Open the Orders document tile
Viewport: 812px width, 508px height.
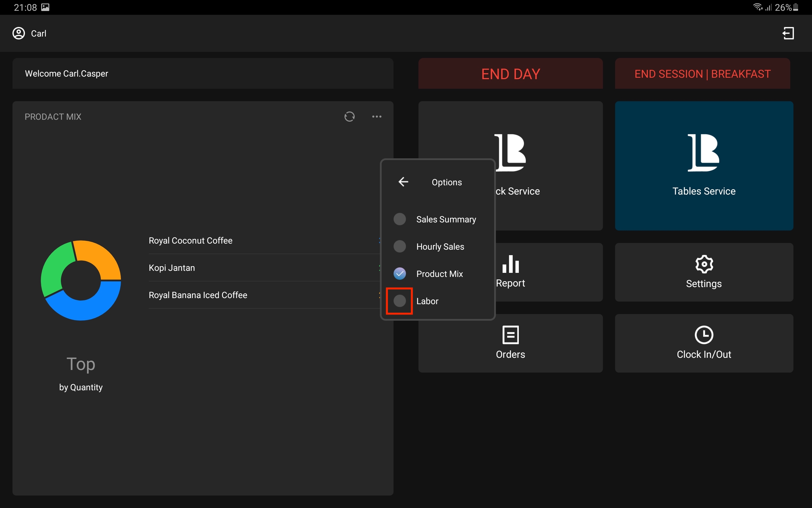(510, 343)
